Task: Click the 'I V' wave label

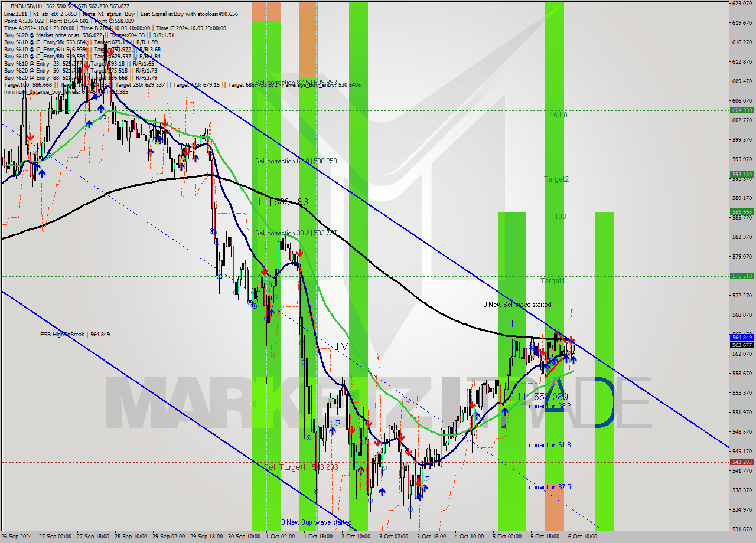Action: [x=342, y=346]
